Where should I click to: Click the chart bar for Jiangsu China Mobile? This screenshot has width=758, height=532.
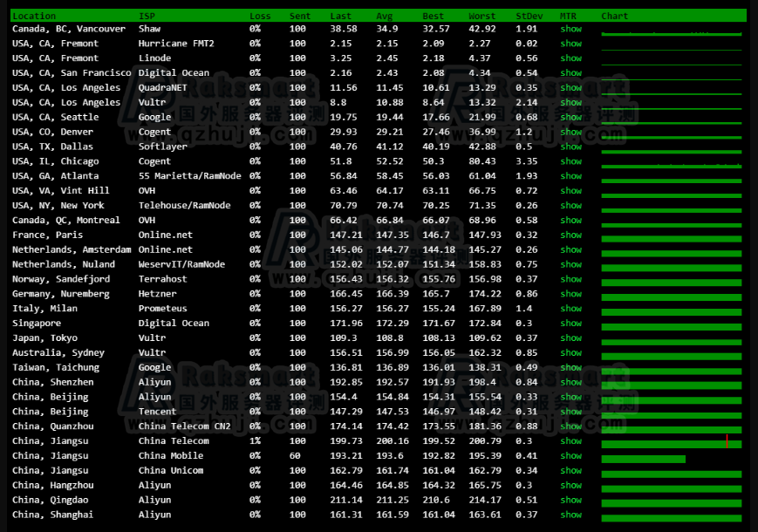(x=643, y=459)
